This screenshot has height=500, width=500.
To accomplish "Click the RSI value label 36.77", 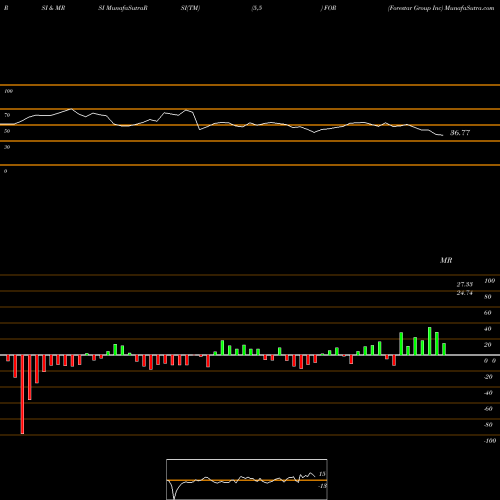I will click(x=460, y=133).
